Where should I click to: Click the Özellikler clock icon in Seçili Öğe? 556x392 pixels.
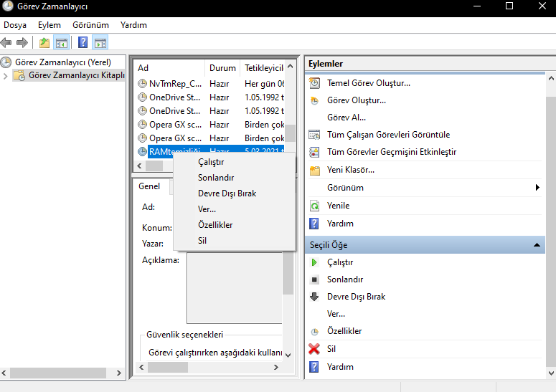pyautogui.click(x=314, y=332)
